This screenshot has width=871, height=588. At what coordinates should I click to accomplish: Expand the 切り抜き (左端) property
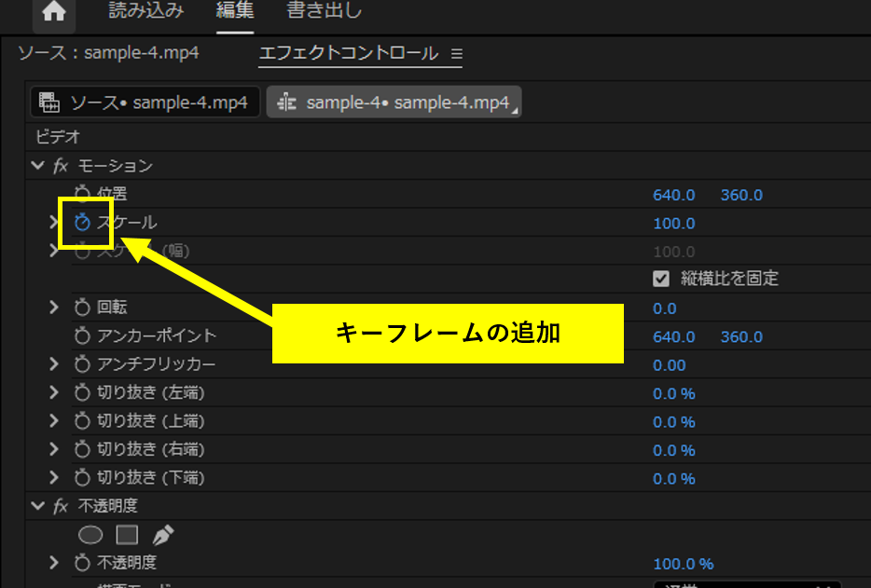point(53,393)
